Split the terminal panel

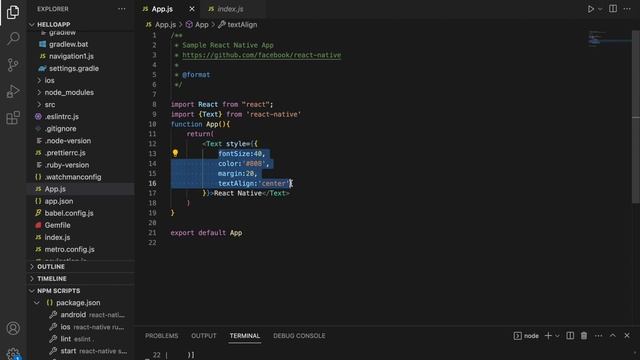pos(570,336)
